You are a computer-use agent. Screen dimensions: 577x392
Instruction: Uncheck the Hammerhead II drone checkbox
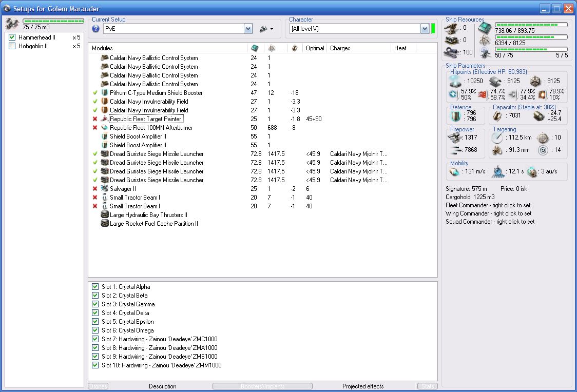coord(12,37)
